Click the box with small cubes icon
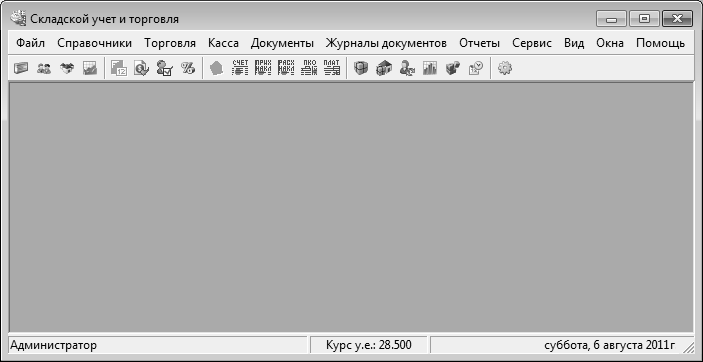This screenshot has height=362, width=703. pyautogui.click(x=453, y=69)
